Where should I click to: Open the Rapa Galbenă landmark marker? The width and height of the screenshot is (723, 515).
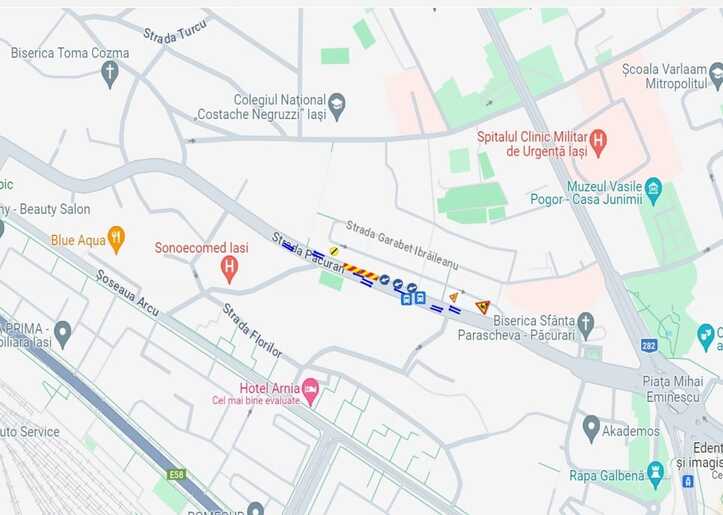click(655, 475)
